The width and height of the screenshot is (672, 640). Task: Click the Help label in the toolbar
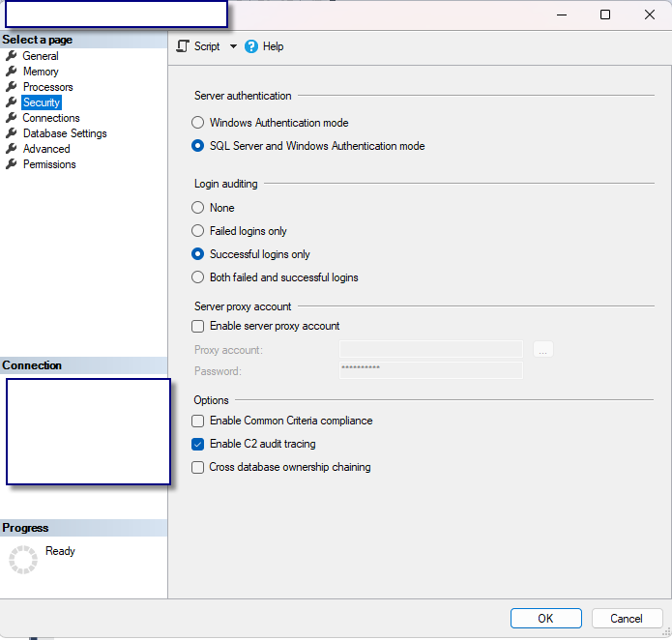tap(273, 46)
